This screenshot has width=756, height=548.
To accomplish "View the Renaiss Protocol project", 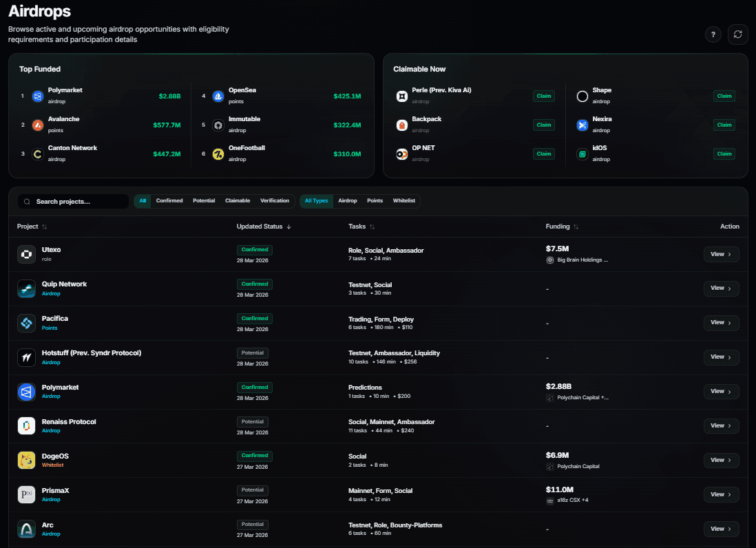I will click(x=722, y=425).
